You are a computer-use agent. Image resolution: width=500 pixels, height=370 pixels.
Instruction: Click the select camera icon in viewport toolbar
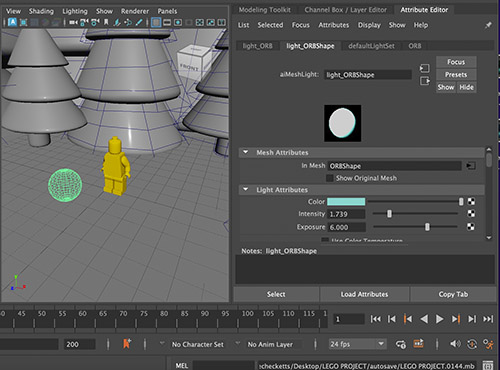coord(73,22)
